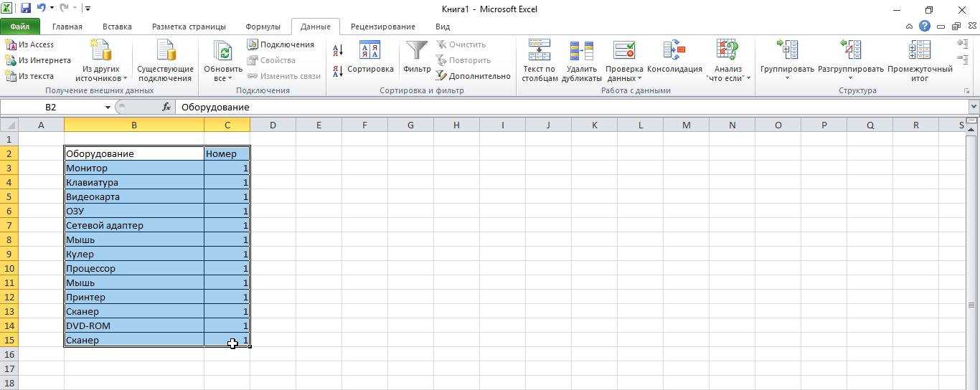980x390 pixels.
Task: Click cell containing Видеокарта
Action: coord(134,196)
